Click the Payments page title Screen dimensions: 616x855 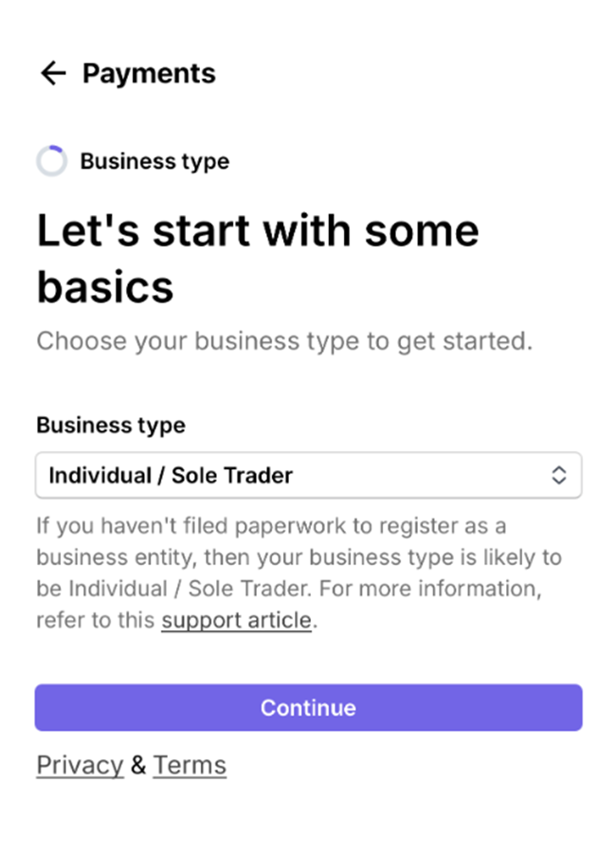pyautogui.click(x=149, y=73)
